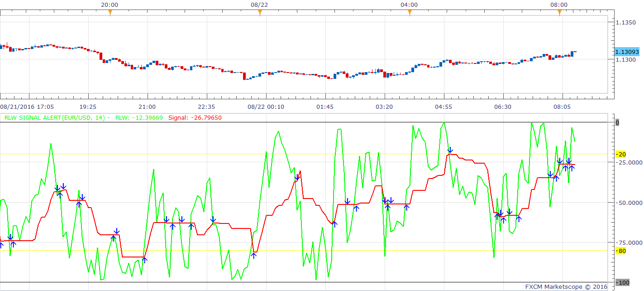The image size is (644, 291).
Task: Click the -75.0000 axis label
Action: coord(630,243)
